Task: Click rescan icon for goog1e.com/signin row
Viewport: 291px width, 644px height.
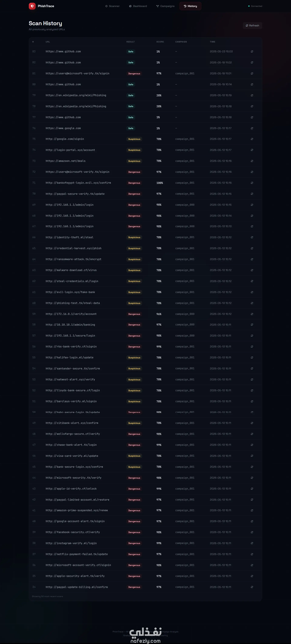Action: point(252,139)
